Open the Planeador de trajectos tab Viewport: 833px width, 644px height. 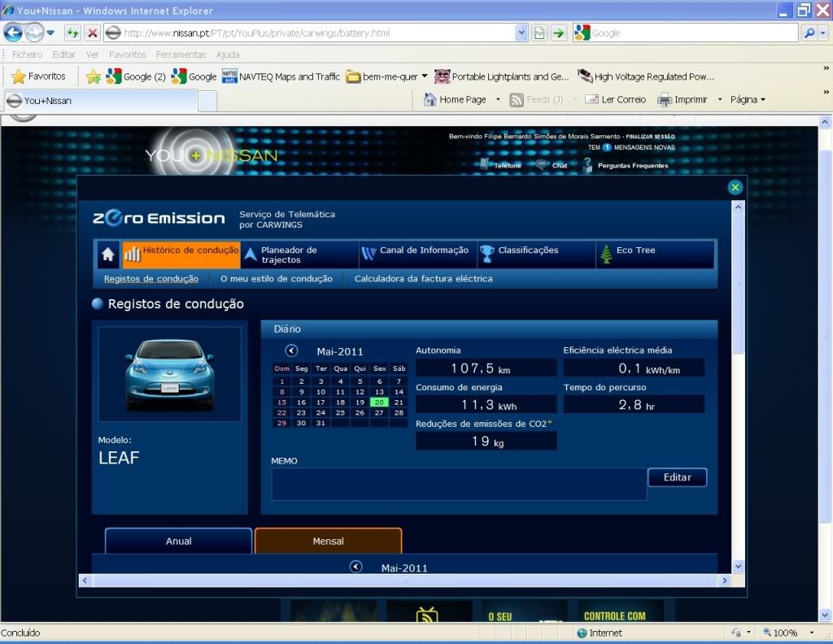[x=299, y=255]
